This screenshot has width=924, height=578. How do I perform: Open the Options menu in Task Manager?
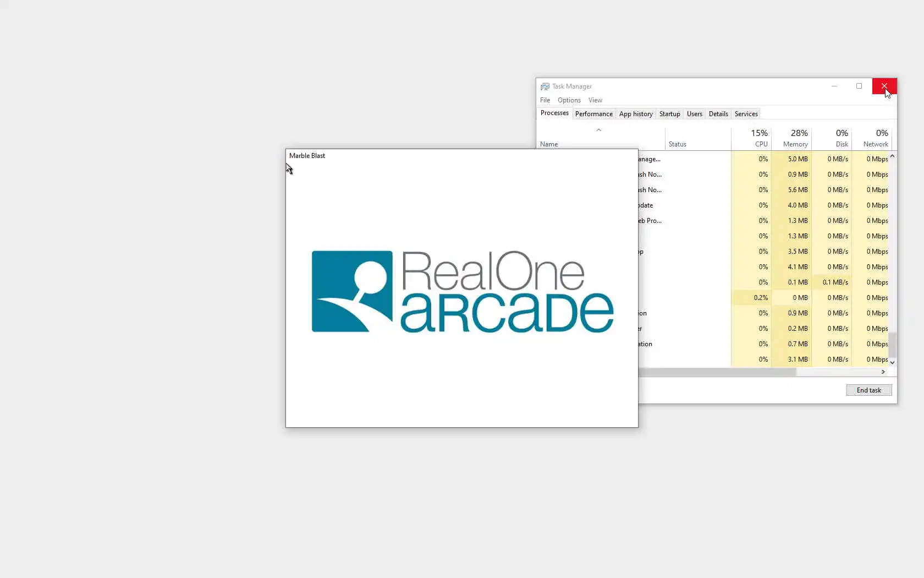click(x=569, y=100)
